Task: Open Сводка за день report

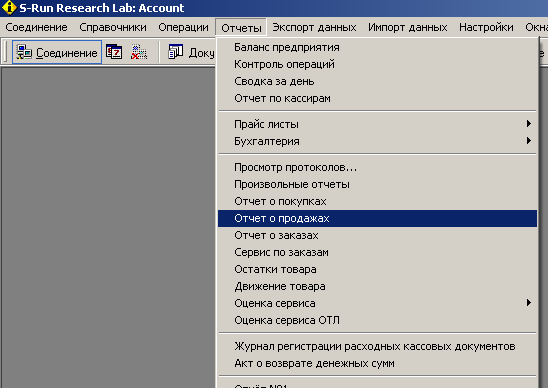Action: coord(377,81)
